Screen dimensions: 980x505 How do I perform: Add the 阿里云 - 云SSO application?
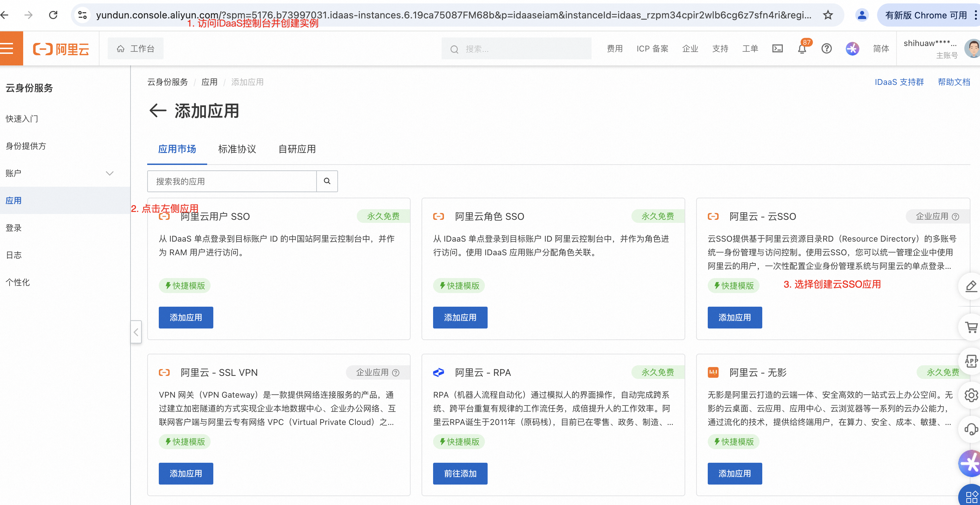pos(734,317)
